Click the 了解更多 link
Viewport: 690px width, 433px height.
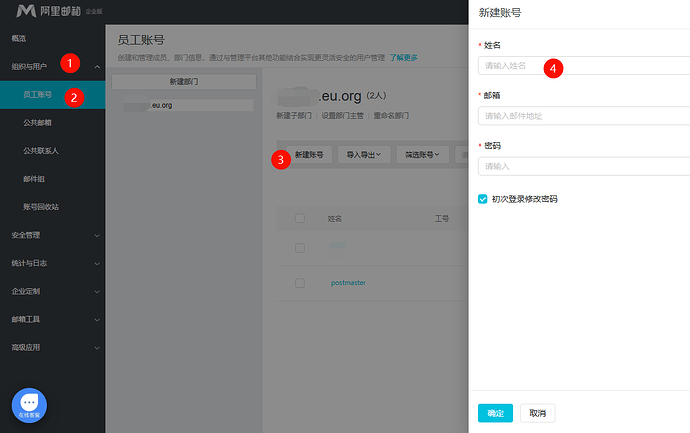(404, 58)
